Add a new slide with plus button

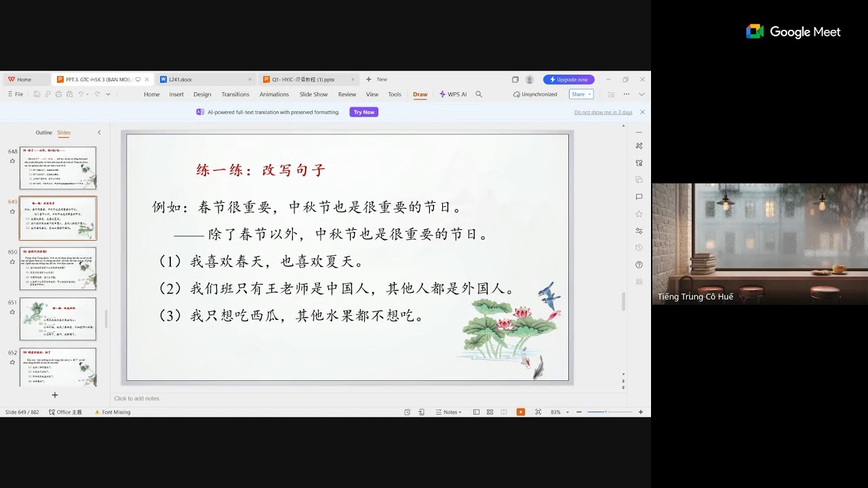coord(55,395)
